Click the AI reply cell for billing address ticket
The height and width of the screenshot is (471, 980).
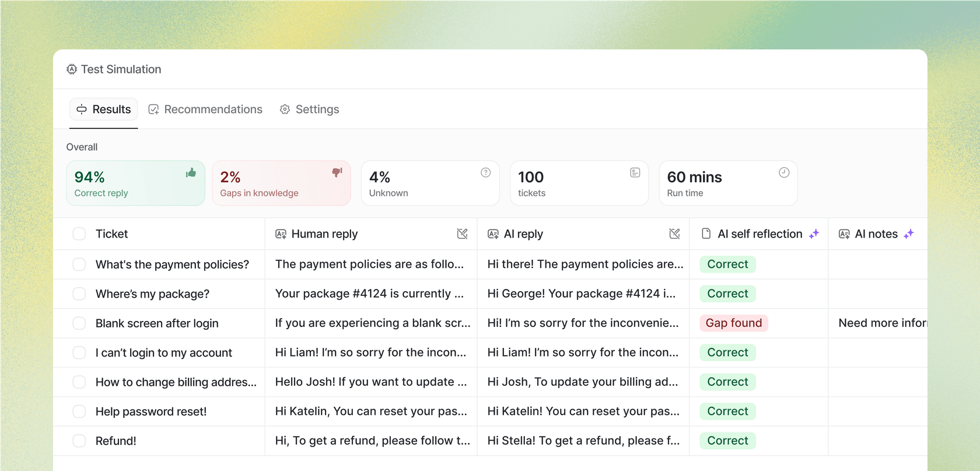click(582, 382)
